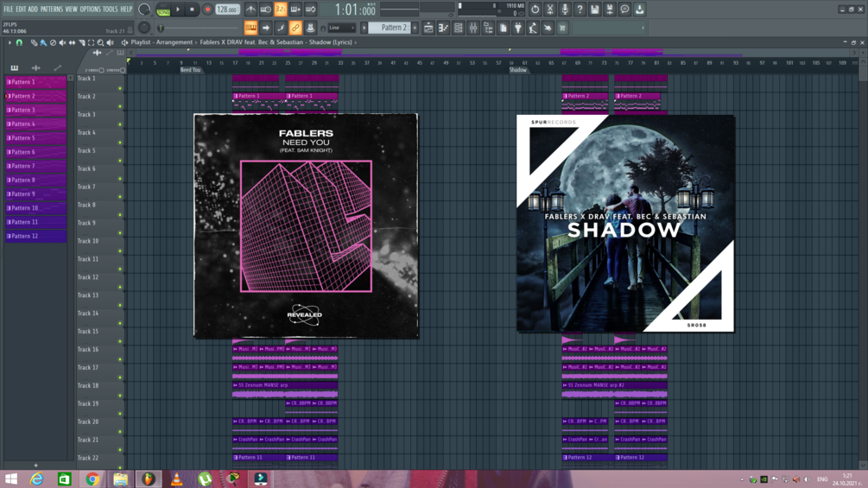
Task: Select the Zoom tool in playlist
Action: (100, 42)
